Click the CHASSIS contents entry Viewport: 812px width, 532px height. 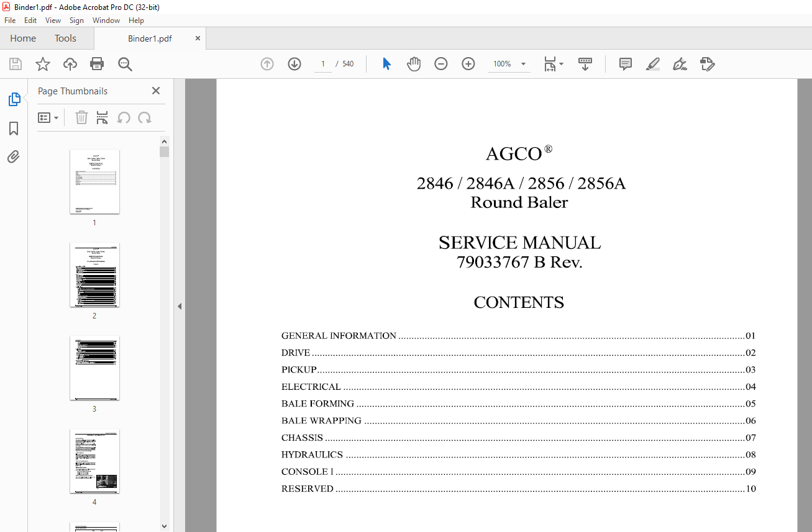pyautogui.click(x=518, y=438)
